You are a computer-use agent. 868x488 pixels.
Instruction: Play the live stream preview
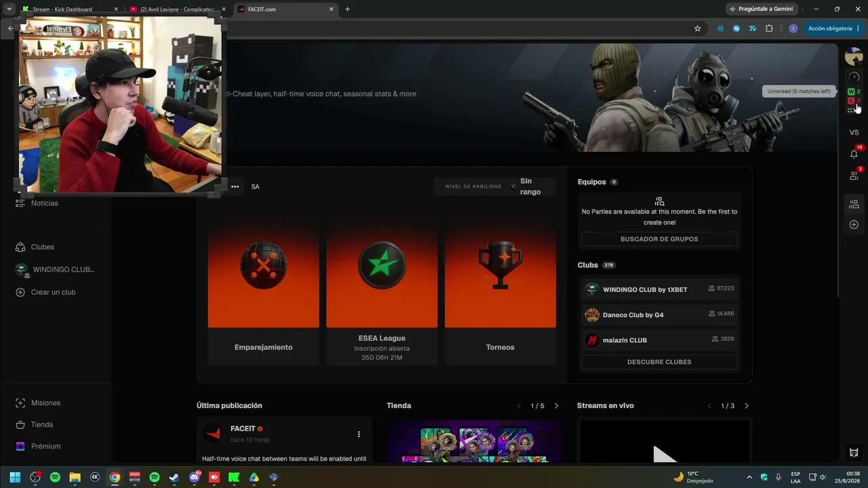[665, 453]
